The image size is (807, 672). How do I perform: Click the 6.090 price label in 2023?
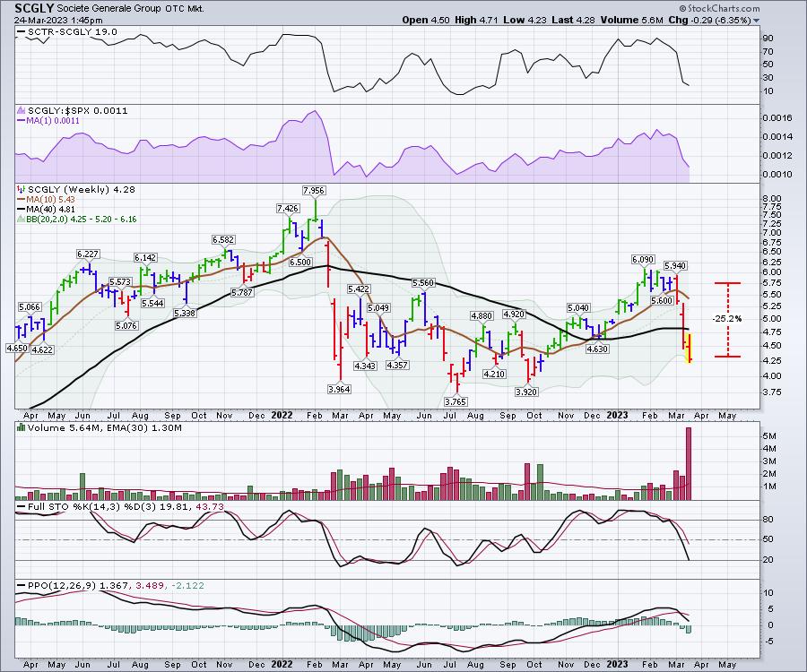[x=642, y=260]
